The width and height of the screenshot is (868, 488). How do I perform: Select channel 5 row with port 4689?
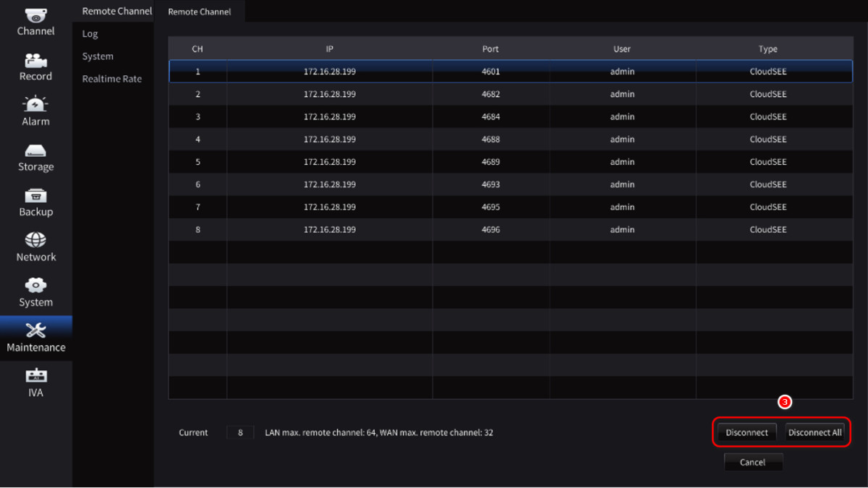pyautogui.click(x=510, y=162)
